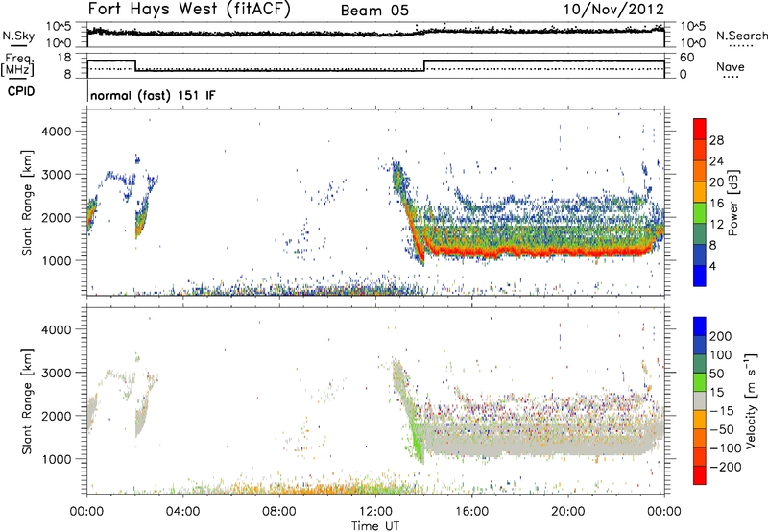Click the "60" Nave axis value
768x532 pixels.
click(x=687, y=58)
